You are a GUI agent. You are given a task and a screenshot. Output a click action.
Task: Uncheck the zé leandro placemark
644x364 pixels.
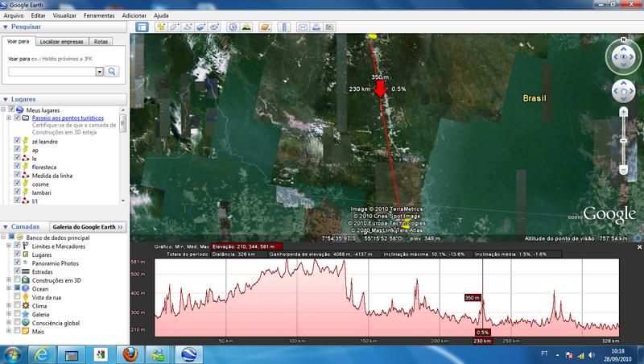coord(17,140)
